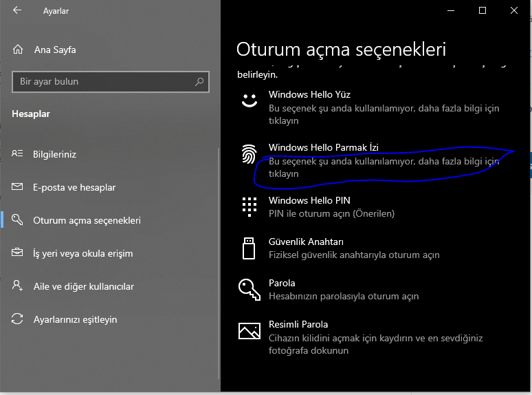Click the Hesaplar heading in sidebar
Screen dimensions: 532x395
point(31,114)
